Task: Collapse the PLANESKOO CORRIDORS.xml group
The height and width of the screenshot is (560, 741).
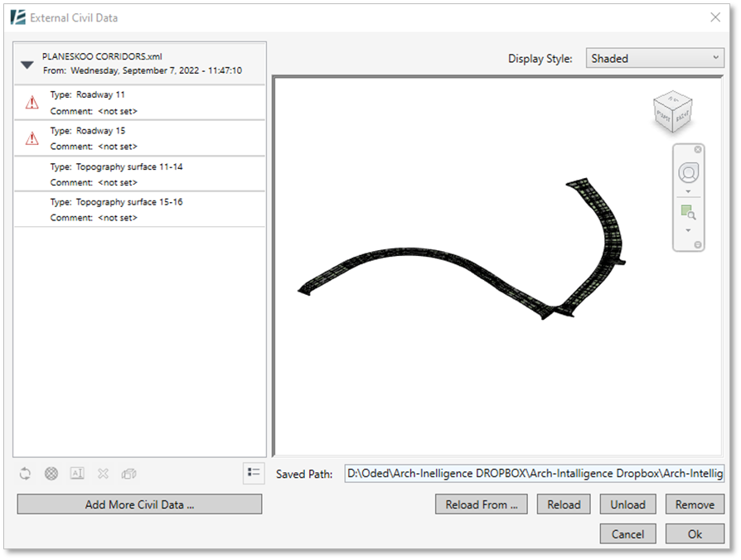Action: click(27, 65)
